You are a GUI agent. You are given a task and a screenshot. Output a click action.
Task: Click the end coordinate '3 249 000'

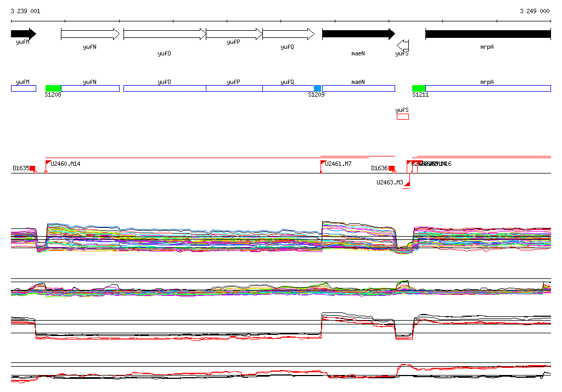tap(535, 11)
